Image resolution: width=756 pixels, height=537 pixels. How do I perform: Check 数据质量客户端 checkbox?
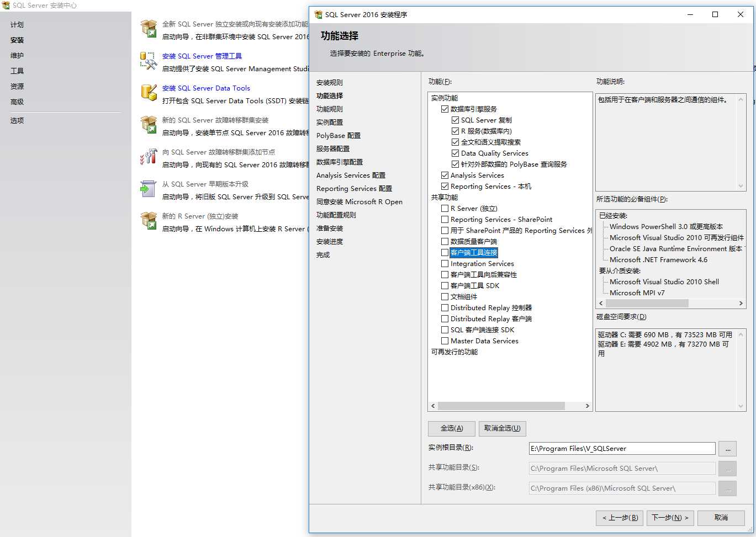tap(445, 241)
